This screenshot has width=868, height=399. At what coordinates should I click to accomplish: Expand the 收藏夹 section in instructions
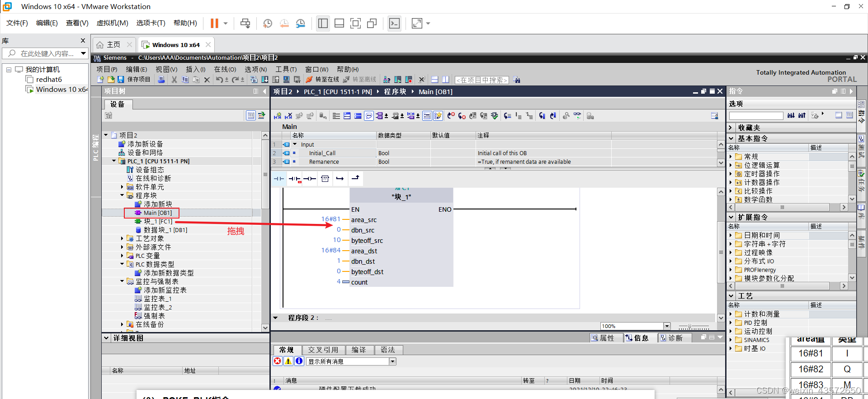pyautogui.click(x=731, y=128)
